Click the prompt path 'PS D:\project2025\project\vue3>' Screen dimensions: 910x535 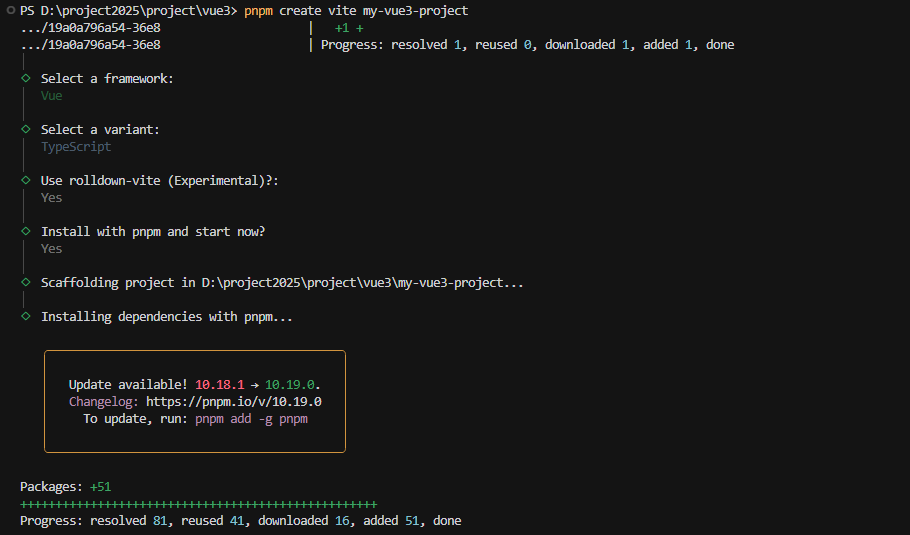pos(129,10)
